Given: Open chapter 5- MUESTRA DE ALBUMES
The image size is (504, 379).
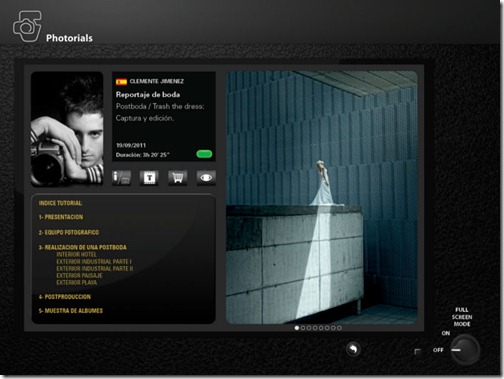Looking at the screenshot, I should [x=71, y=311].
